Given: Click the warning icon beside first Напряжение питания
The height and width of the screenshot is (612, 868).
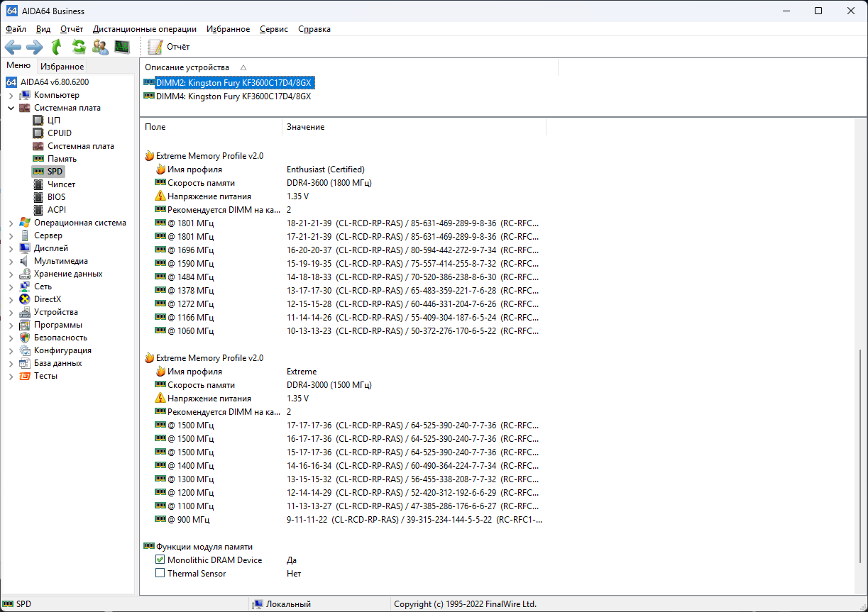Looking at the screenshot, I should pos(160,196).
